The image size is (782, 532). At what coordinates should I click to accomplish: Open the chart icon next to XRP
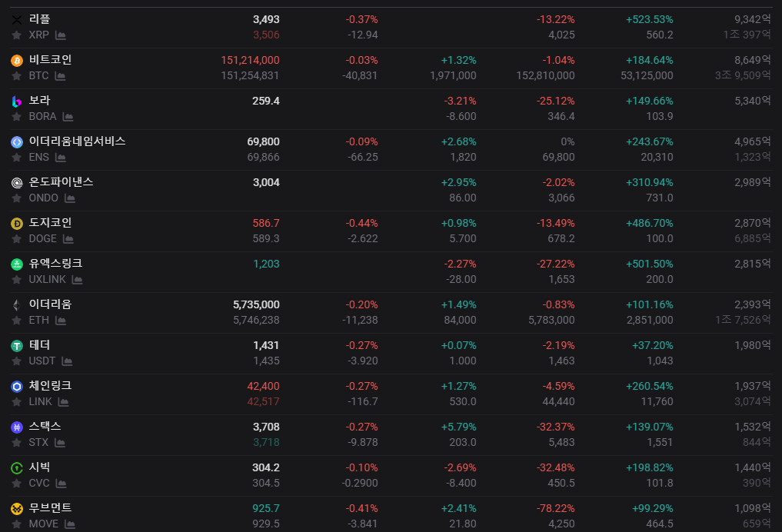tap(60, 35)
